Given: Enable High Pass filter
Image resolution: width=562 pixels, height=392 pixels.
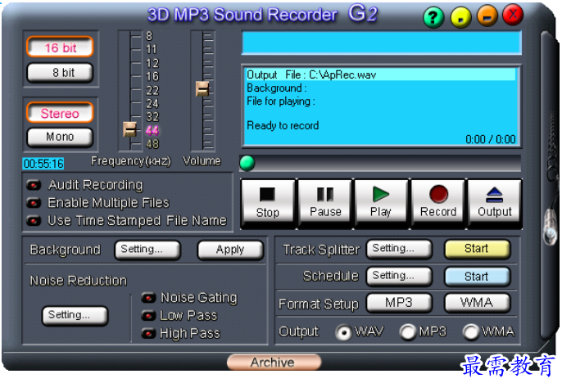Looking at the screenshot, I should 148,333.
